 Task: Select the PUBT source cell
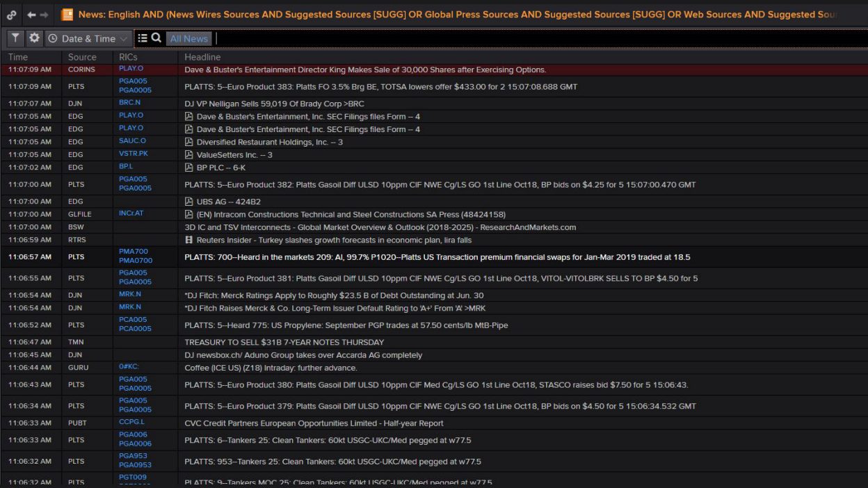pyautogui.click(x=77, y=423)
